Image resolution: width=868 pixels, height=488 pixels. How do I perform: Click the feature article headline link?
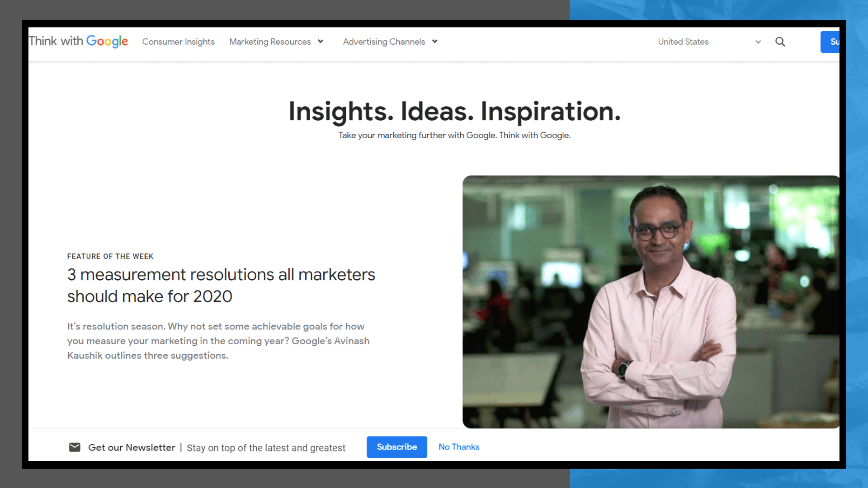[221, 286]
